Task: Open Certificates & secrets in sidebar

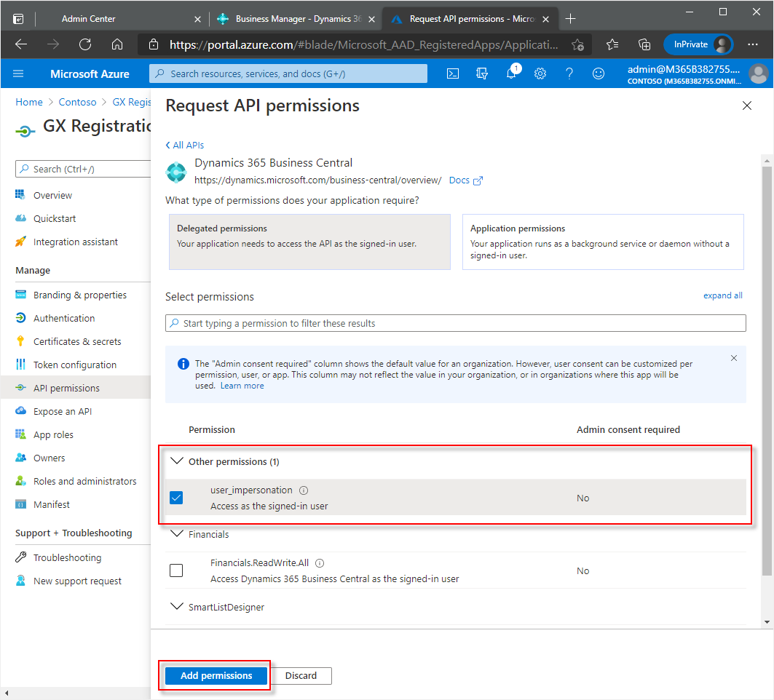Action: (77, 341)
